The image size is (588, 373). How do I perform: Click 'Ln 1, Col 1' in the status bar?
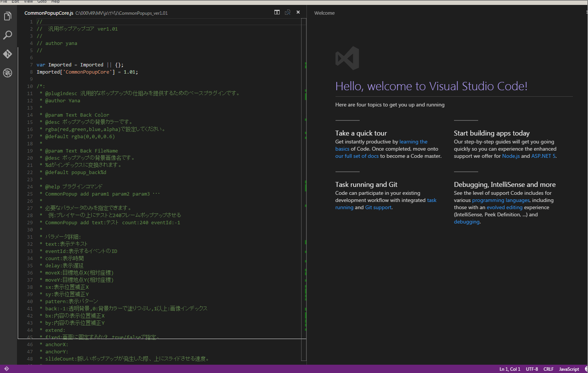click(510, 369)
